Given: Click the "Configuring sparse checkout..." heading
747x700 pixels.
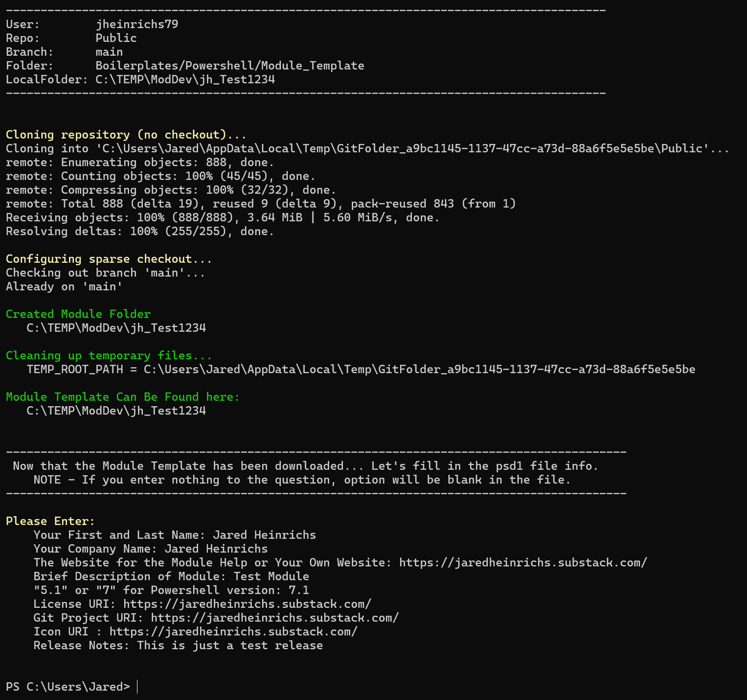Looking at the screenshot, I should 109,259.
